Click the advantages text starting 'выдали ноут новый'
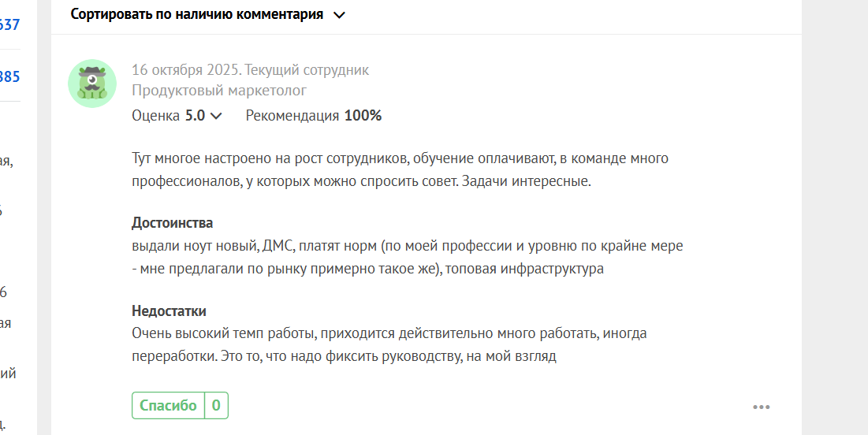This screenshot has width=868, height=435. (407, 257)
